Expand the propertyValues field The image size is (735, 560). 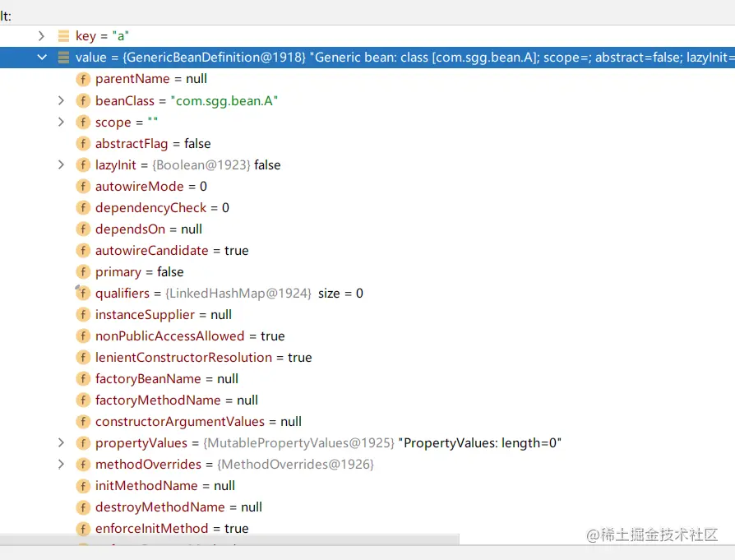click(61, 442)
